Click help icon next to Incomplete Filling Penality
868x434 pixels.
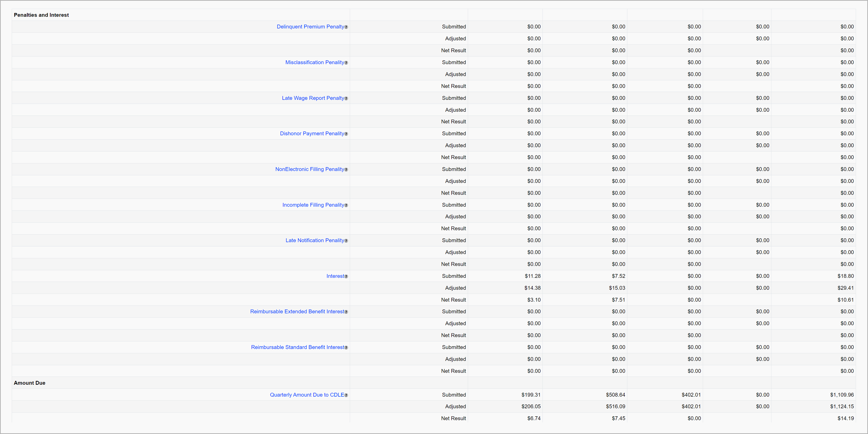[x=346, y=205]
